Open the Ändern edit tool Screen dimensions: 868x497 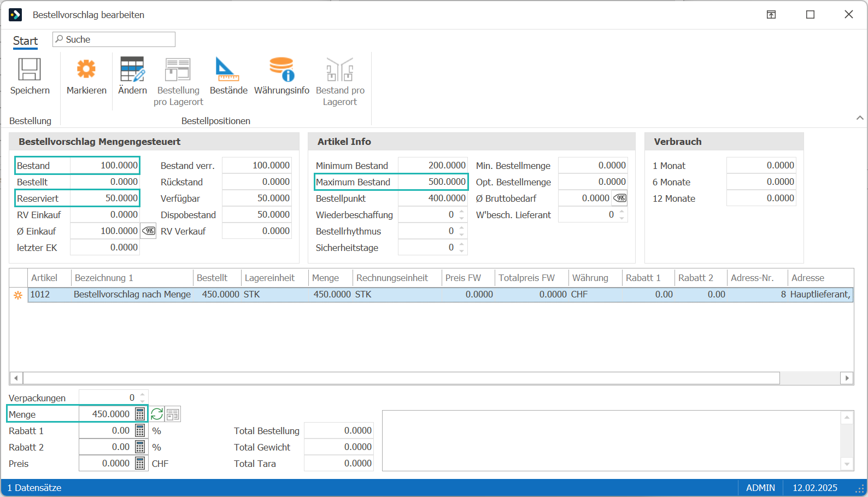pyautogui.click(x=132, y=69)
